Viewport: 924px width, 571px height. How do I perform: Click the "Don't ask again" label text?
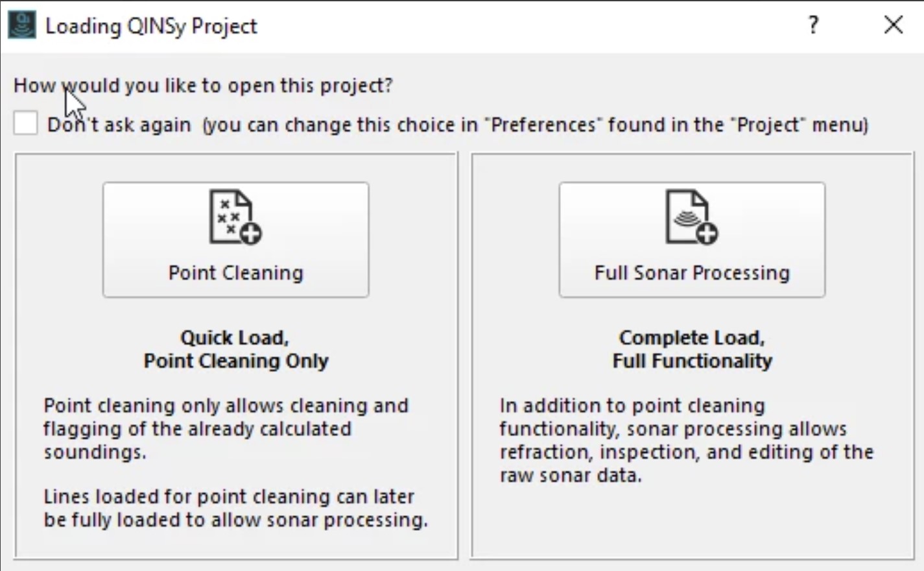click(x=119, y=125)
